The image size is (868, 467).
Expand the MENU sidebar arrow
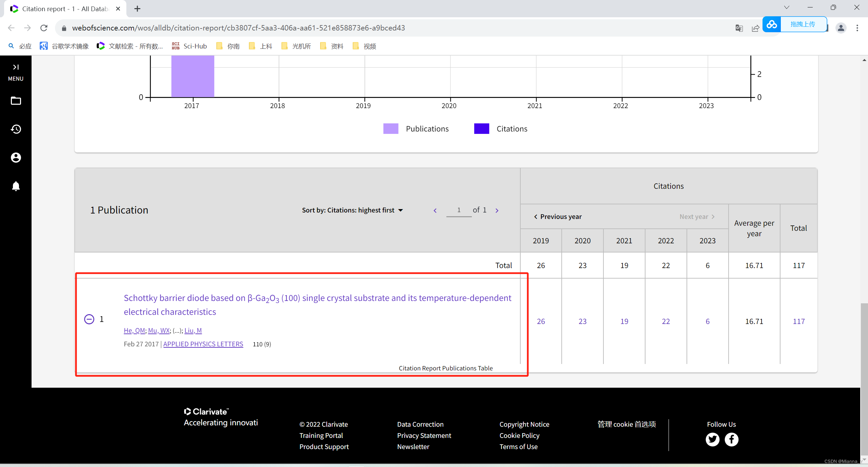point(16,67)
